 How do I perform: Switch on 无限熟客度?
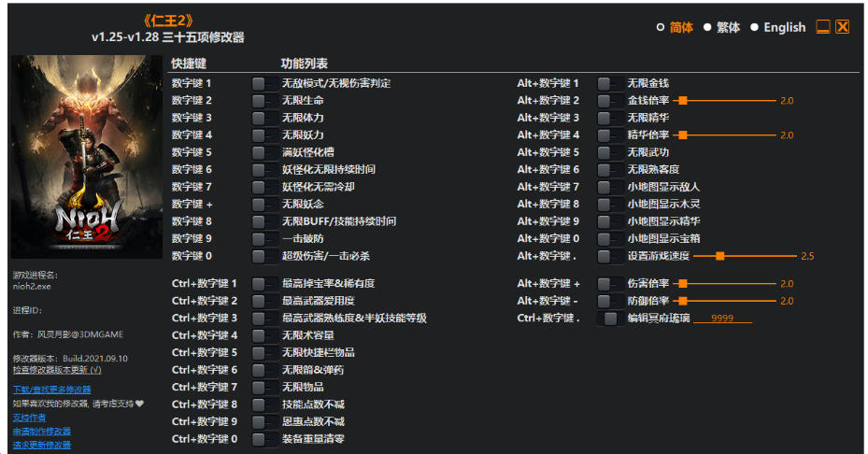tap(610, 169)
